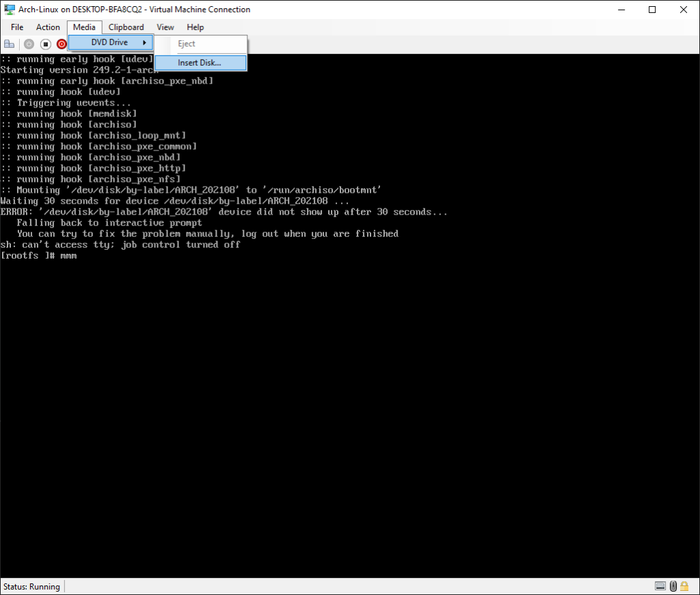Screen dimensions: 700x595
Task: Close the Virtual Machine Connection window
Action: click(684, 10)
